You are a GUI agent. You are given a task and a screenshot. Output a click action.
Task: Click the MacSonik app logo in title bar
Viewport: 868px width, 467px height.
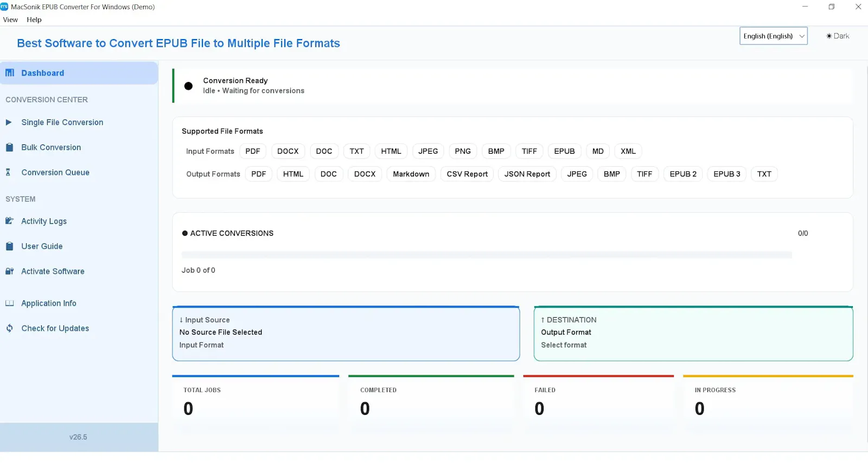[4, 7]
